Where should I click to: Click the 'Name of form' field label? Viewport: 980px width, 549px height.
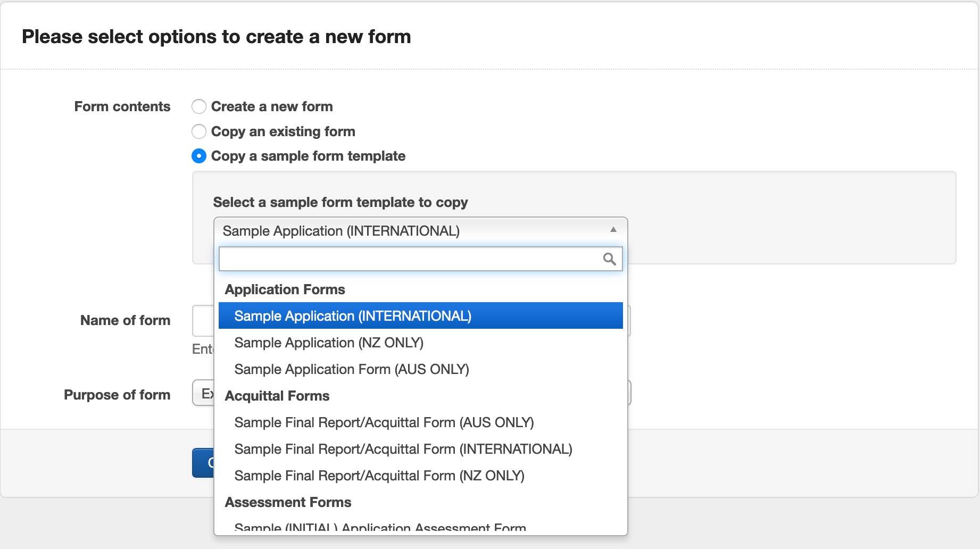click(x=125, y=320)
